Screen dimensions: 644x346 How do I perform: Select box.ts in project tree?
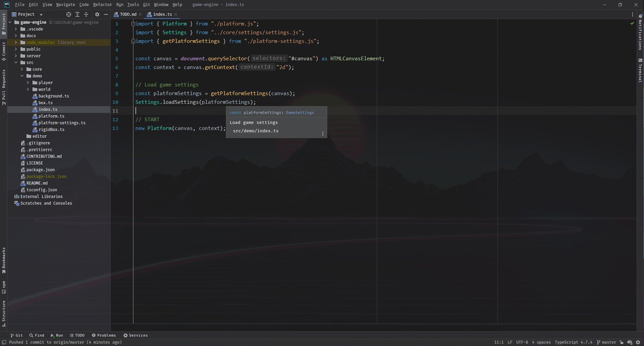46,102
